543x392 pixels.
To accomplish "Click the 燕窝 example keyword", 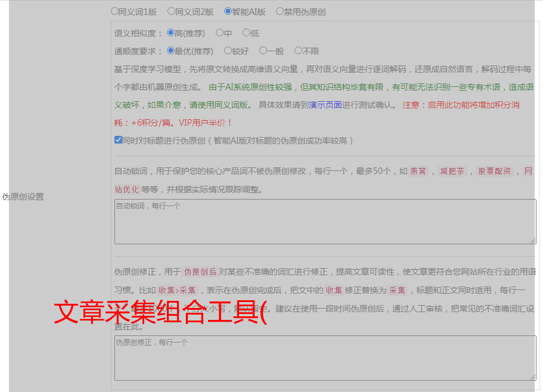I will pos(418,171).
